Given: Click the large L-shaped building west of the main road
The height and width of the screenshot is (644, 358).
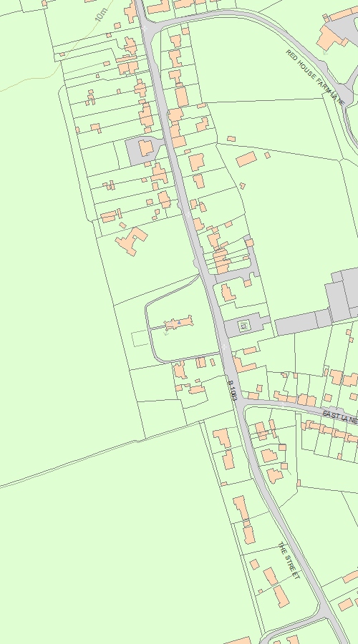Looking at the screenshot, I should [132, 241].
